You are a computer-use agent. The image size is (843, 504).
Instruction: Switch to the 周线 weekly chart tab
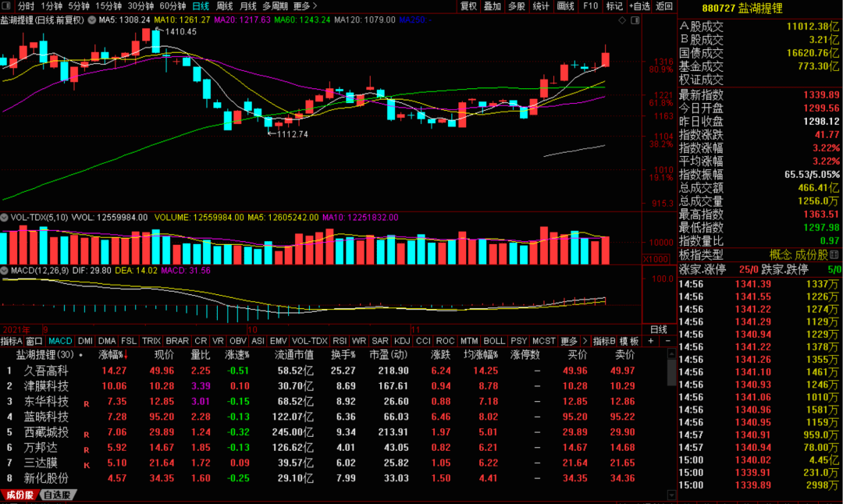coord(224,6)
